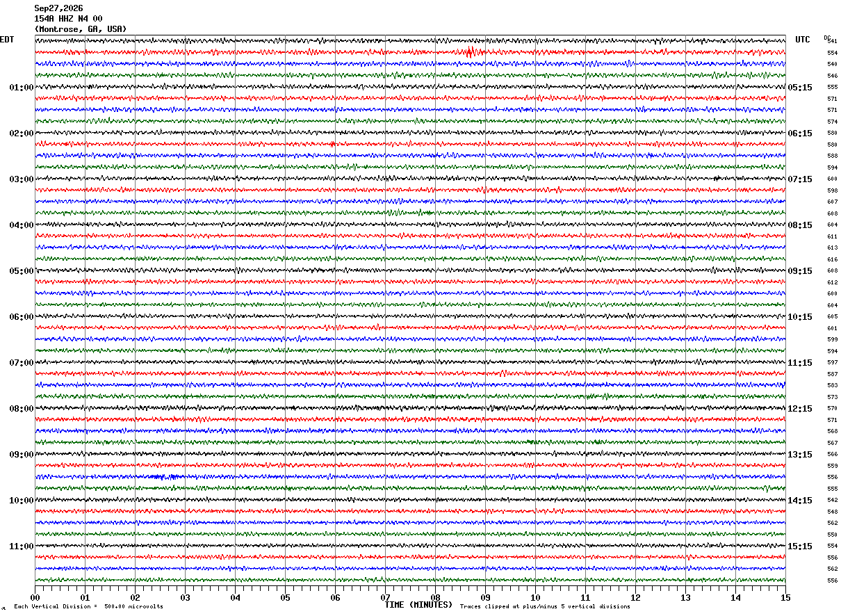Click the UTC timezone label
This screenshot has height=616, width=841.
tap(803, 40)
